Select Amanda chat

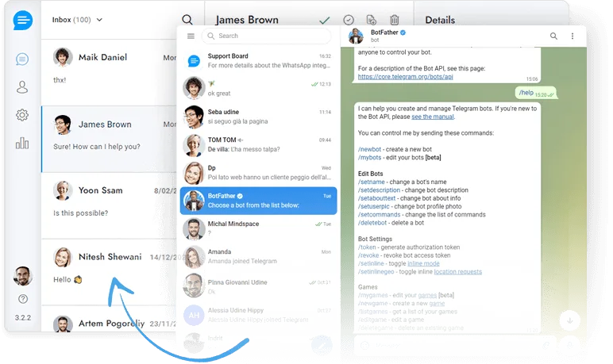258,257
